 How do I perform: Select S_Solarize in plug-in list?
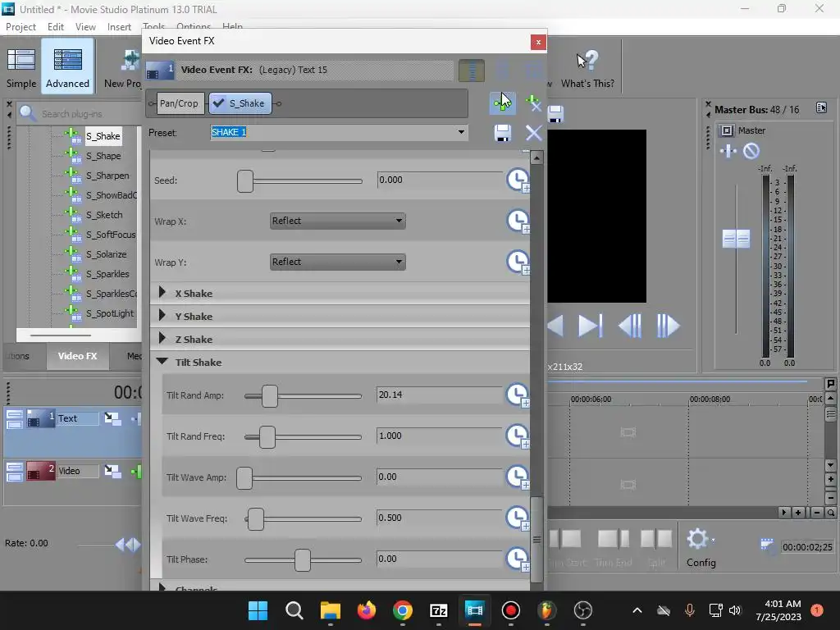pyautogui.click(x=107, y=254)
